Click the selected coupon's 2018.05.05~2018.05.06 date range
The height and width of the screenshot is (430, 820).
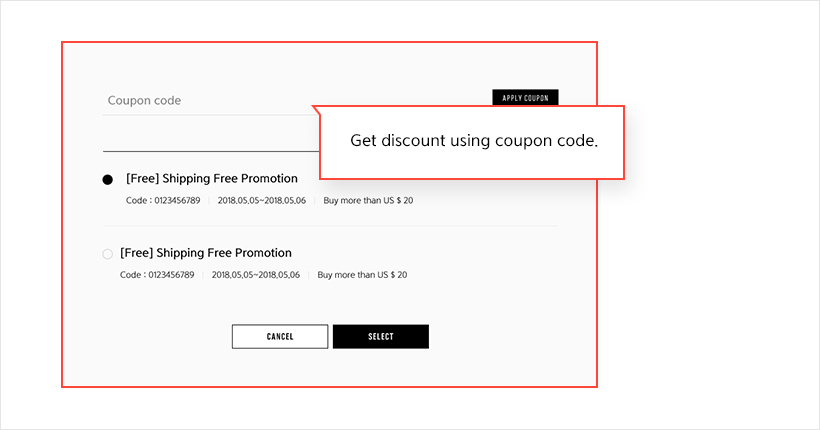tap(262, 200)
